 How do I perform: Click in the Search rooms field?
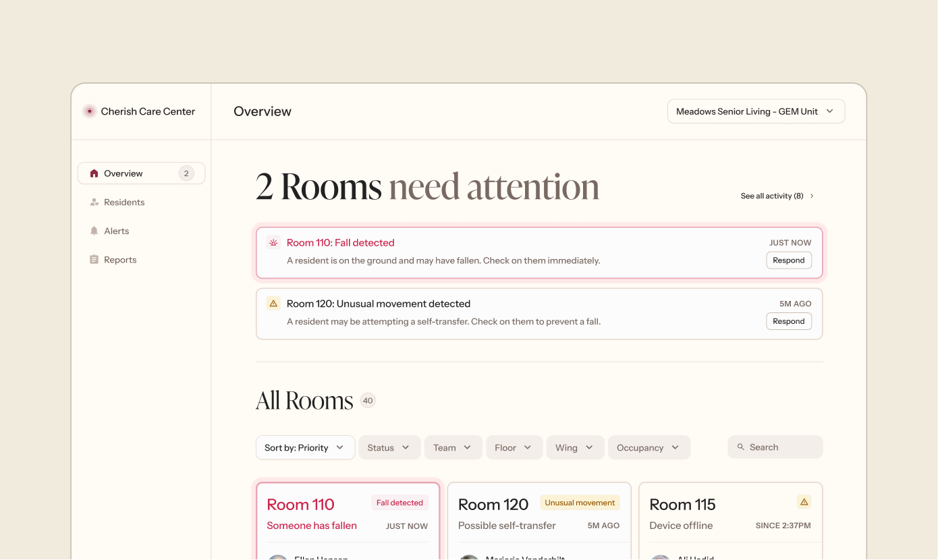click(775, 447)
